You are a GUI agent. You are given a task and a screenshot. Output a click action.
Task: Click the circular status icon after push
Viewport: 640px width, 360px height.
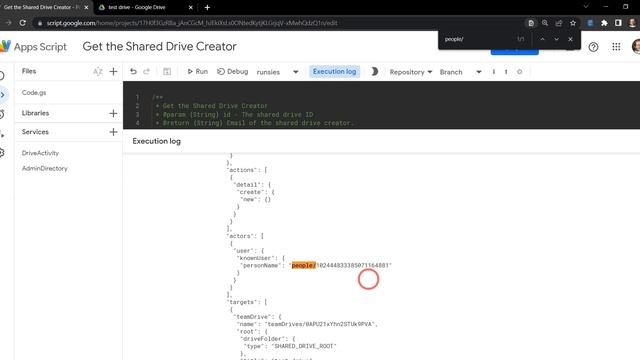tap(519, 72)
